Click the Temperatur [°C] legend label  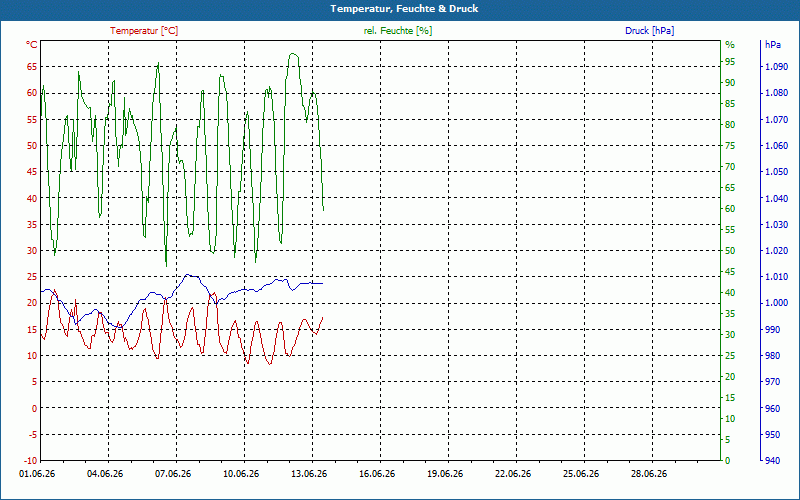pos(144,31)
